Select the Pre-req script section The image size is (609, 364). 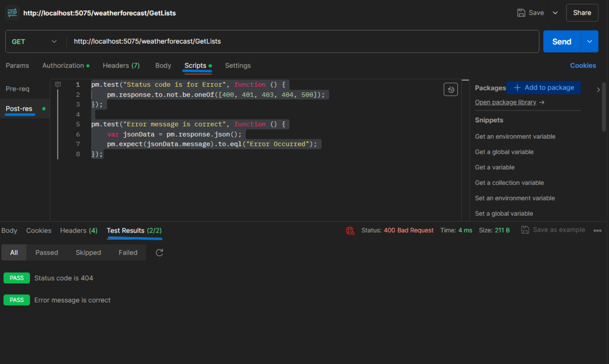[x=18, y=89]
